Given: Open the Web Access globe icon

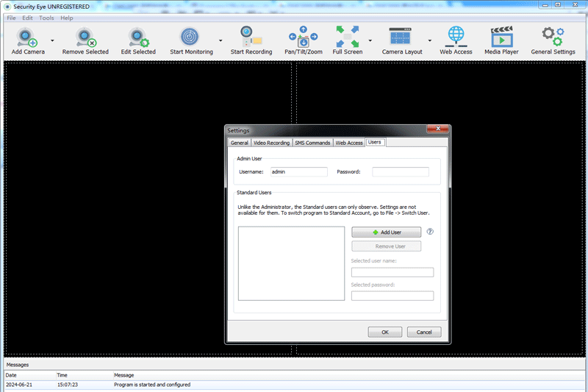Looking at the screenshot, I should click(456, 36).
